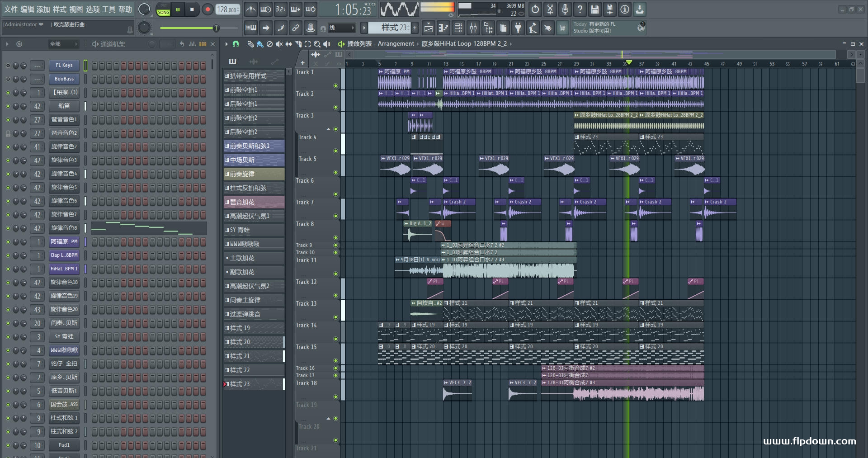Click the help question mark icon
Viewport: 868px width, 458px height.
[x=580, y=9]
